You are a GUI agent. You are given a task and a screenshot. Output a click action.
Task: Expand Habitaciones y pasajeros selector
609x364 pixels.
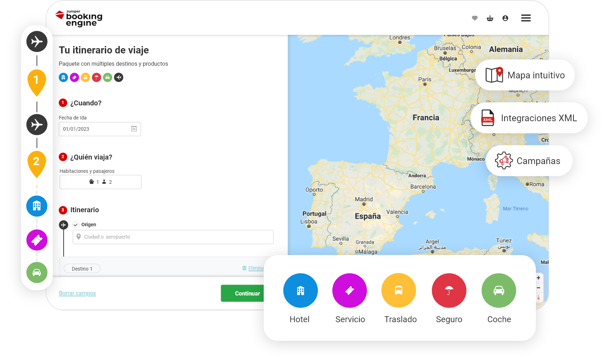[x=101, y=182]
